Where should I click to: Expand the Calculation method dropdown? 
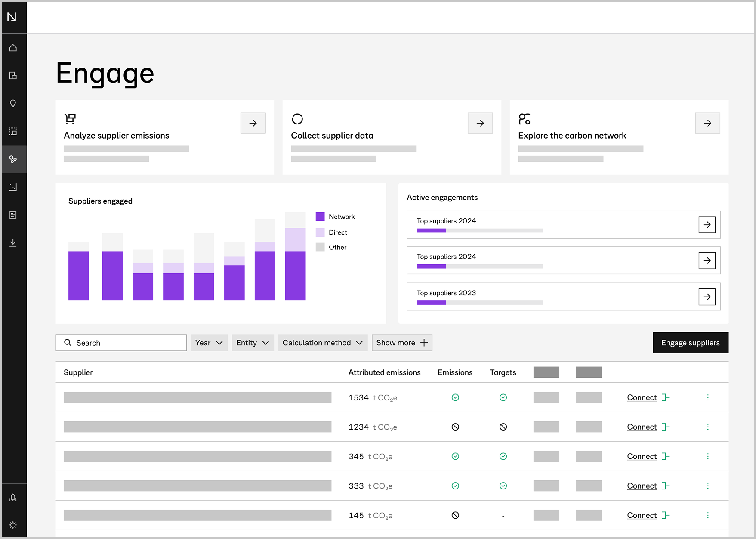click(x=323, y=343)
